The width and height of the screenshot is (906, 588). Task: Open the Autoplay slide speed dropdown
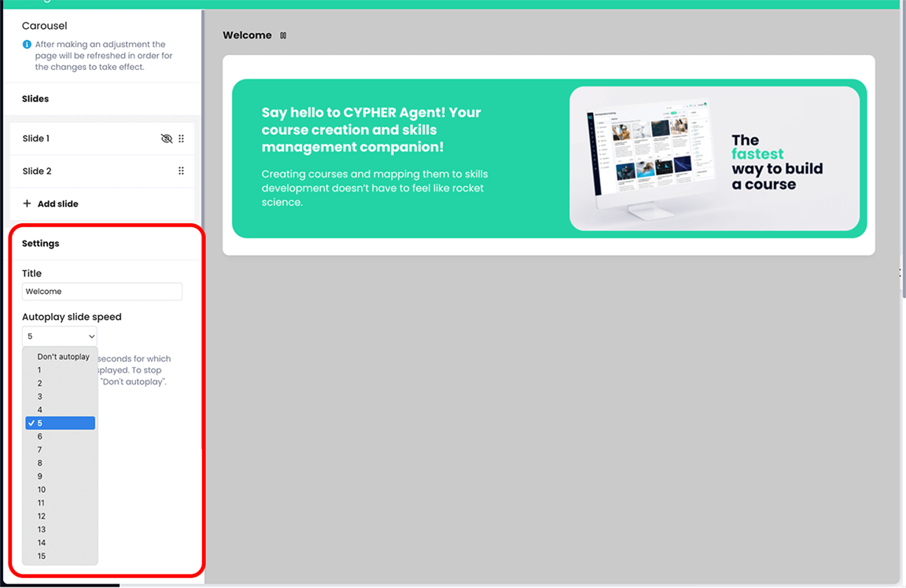60,336
